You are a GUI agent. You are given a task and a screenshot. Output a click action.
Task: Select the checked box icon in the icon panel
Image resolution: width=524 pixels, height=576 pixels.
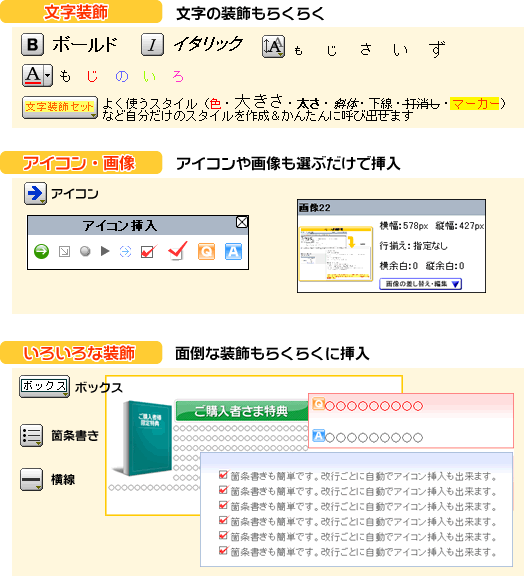coord(149,251)
